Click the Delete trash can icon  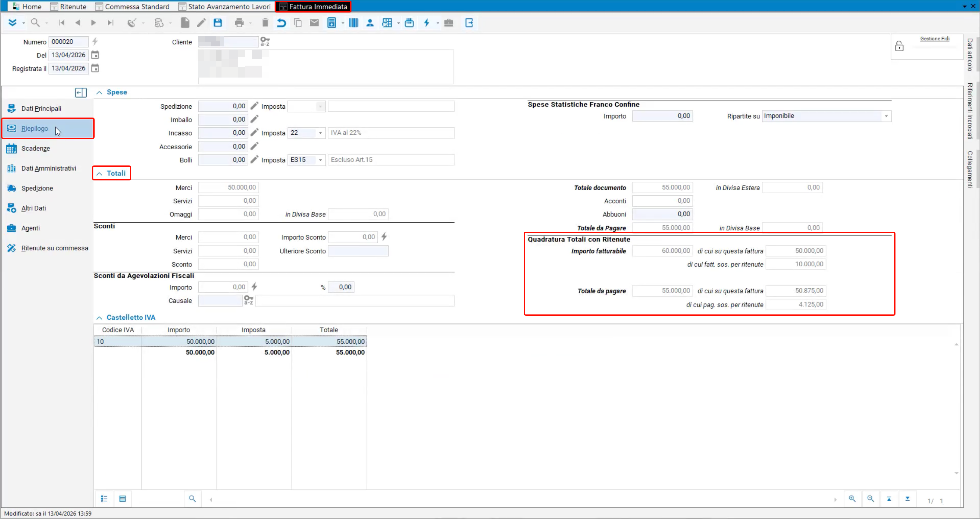(x=265, y=23)
